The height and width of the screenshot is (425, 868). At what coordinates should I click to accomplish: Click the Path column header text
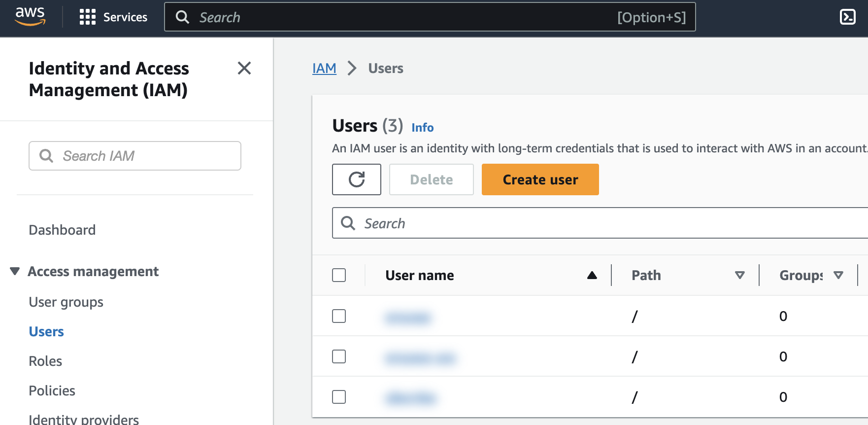click(646, 275)
